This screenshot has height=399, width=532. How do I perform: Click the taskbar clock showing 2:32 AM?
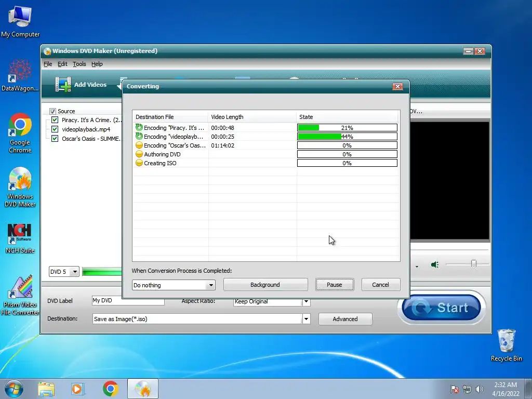506,389
